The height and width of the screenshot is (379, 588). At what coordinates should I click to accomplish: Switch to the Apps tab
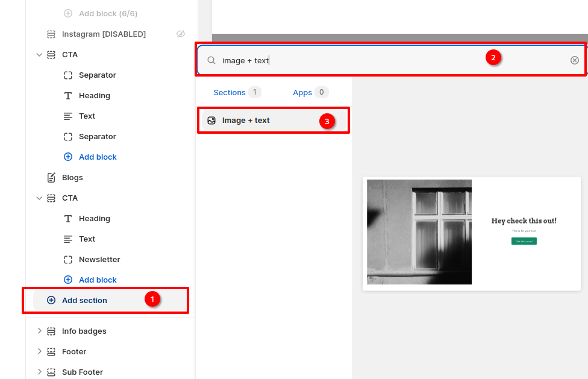point(302,93)
